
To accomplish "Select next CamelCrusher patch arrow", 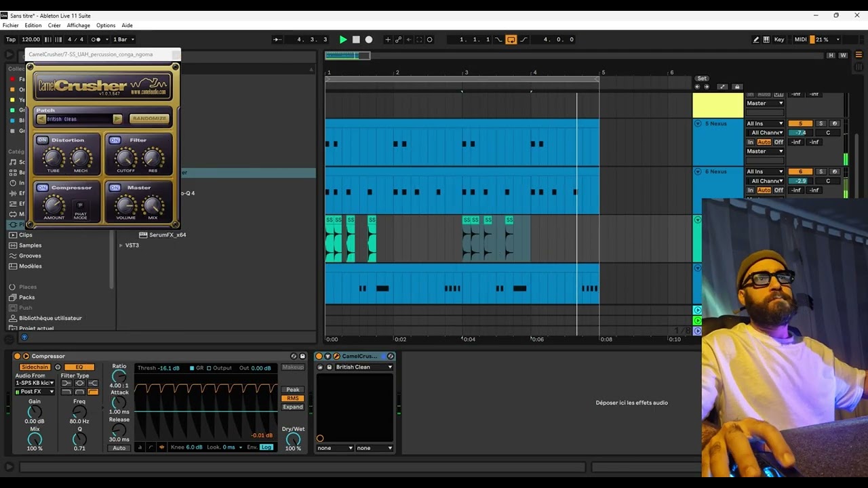I will click(117, 119).
